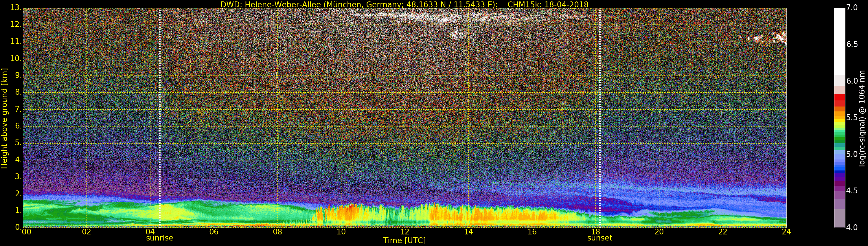Pick the red segment of the colorbar
Screen dimensions: 868x246
point(839,99)
